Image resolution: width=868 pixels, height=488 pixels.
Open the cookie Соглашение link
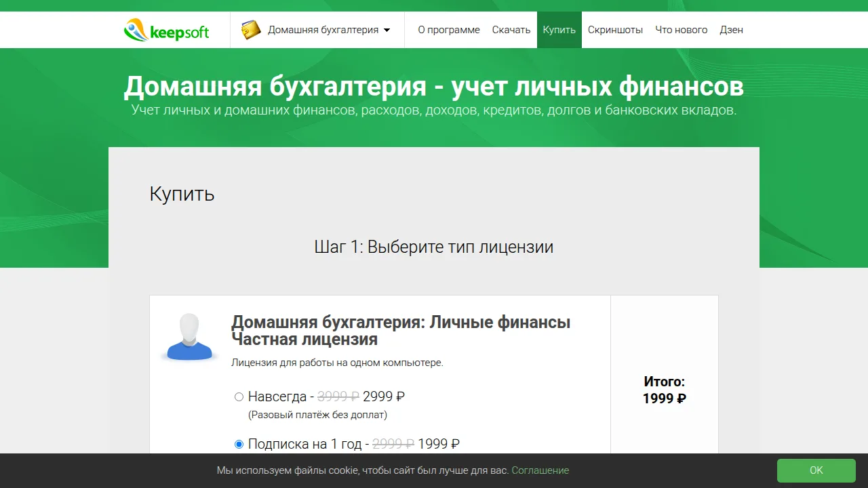click(540, 470)
